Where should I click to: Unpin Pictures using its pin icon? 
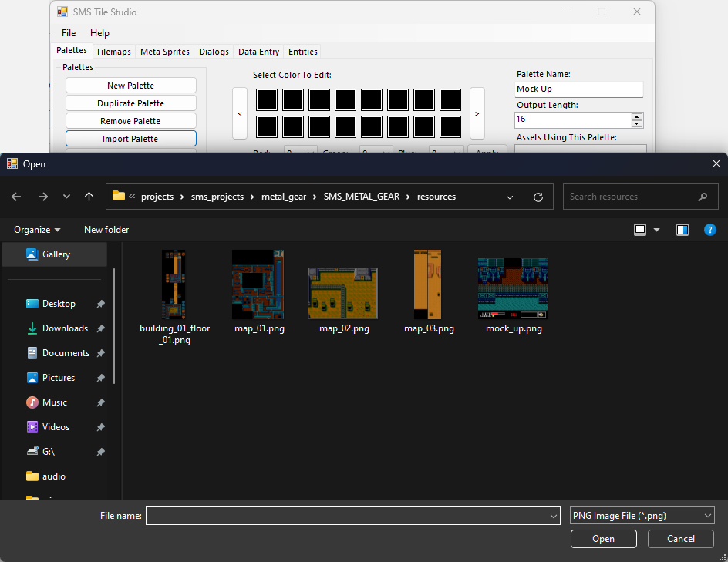[100, 378]
